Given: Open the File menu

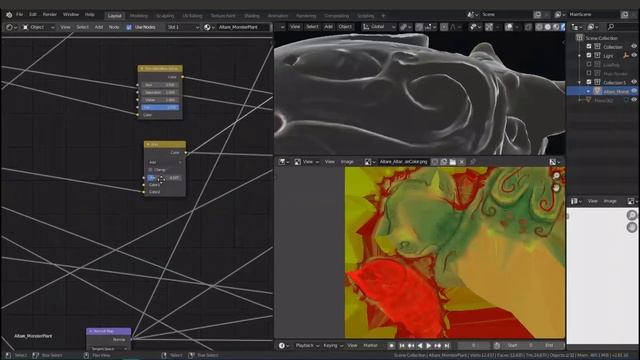Looking at the screenshot, I should click(19, 15).
